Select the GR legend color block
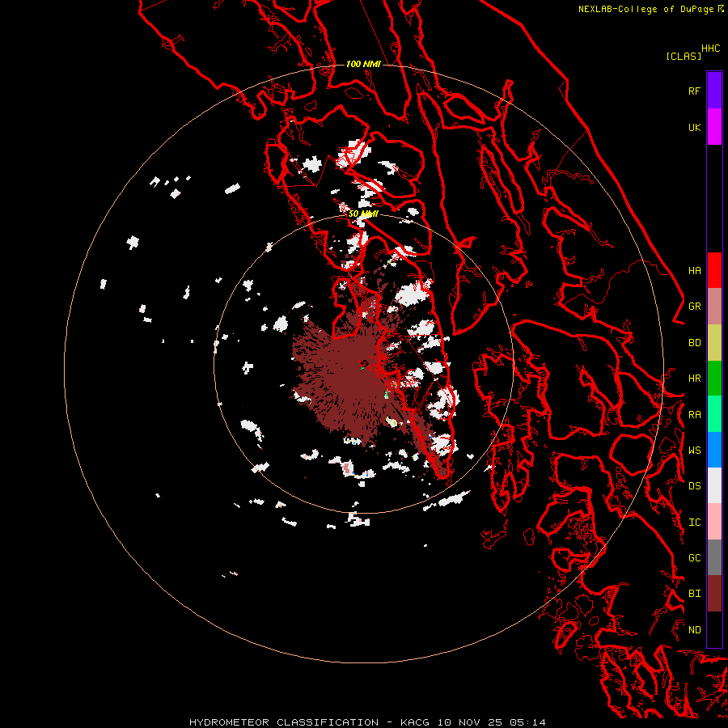The height and width of the screenshot is (728, 728). coord(714,307)
